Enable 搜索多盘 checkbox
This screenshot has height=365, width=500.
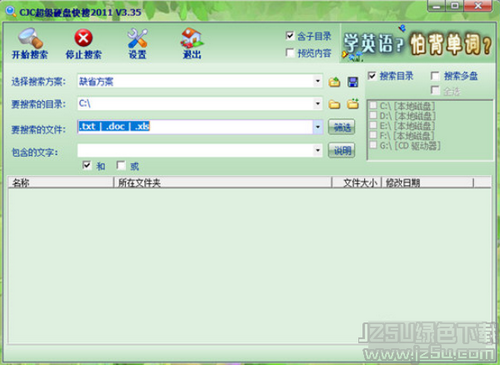click(x=435, y=76)
